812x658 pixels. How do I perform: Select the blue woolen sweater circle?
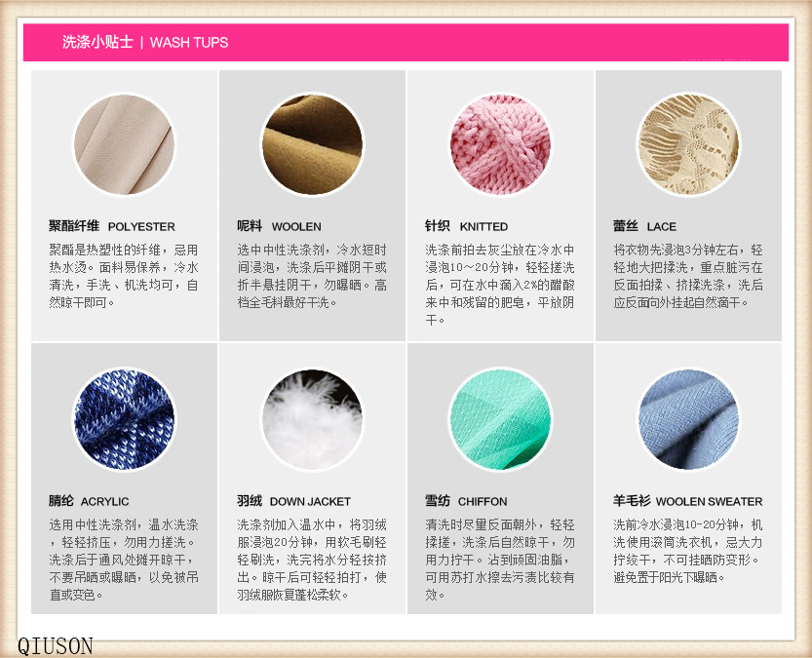[x=688, y=419]
